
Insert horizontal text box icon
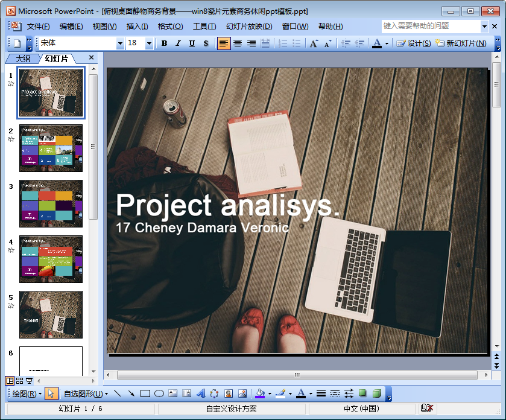pyautogui.click(x=173, y=393)
